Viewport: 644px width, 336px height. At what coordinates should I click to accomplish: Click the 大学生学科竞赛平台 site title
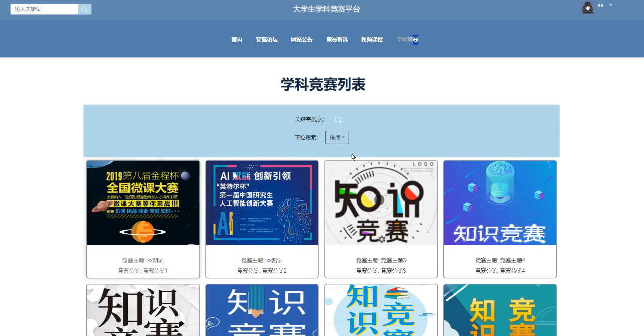pos(327,9)
